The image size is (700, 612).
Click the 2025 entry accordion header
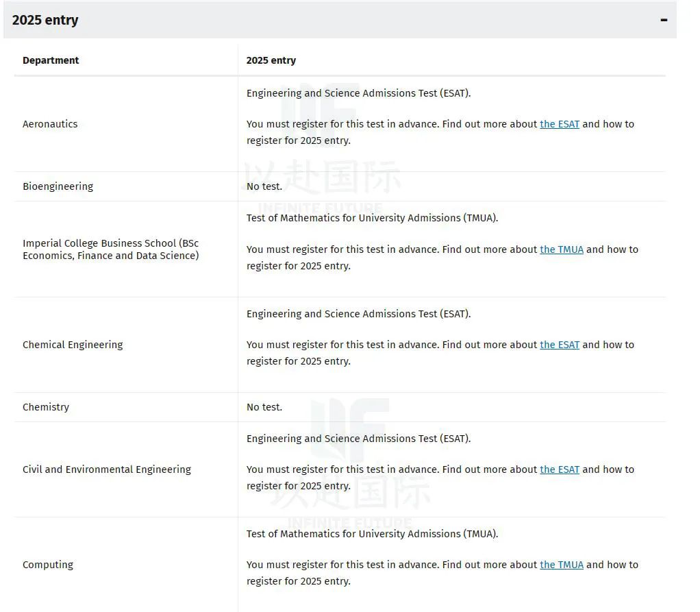[x=340, y=20]
